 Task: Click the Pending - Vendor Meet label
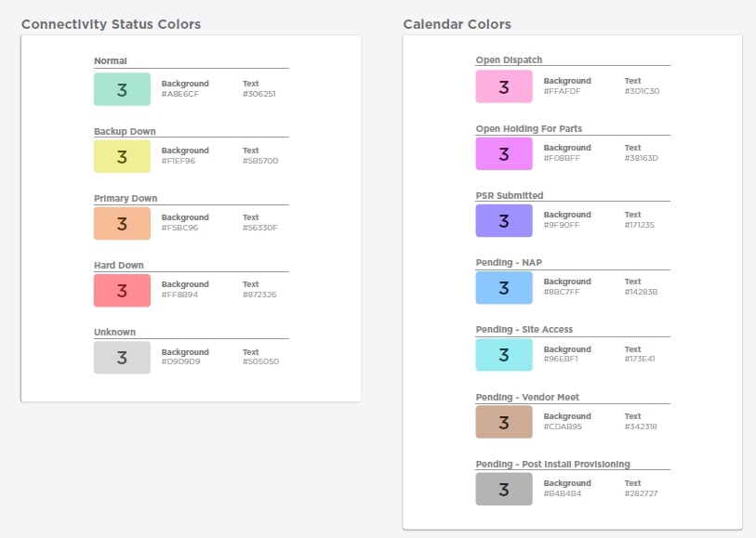(527, 397)
